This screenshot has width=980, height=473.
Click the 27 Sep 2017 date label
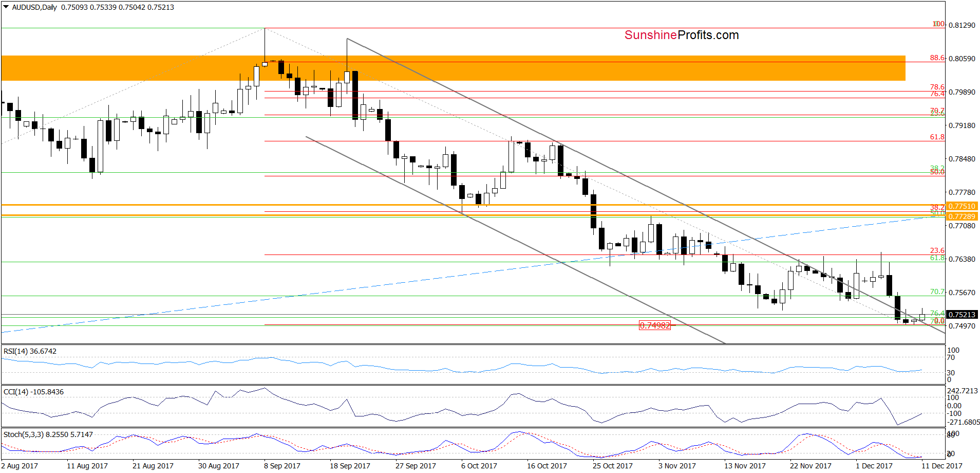[x=416, y=466]
